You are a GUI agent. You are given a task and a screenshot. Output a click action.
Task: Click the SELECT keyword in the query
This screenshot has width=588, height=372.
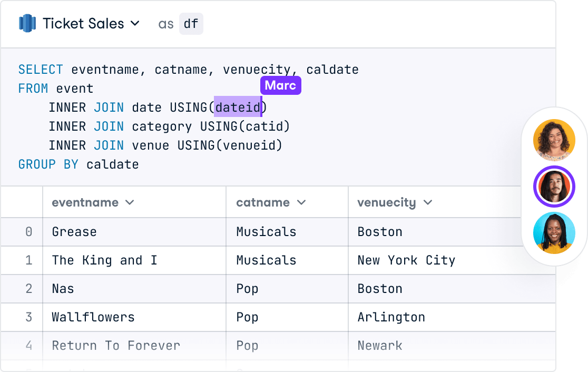pyautogui.click(x=41, y=70)
